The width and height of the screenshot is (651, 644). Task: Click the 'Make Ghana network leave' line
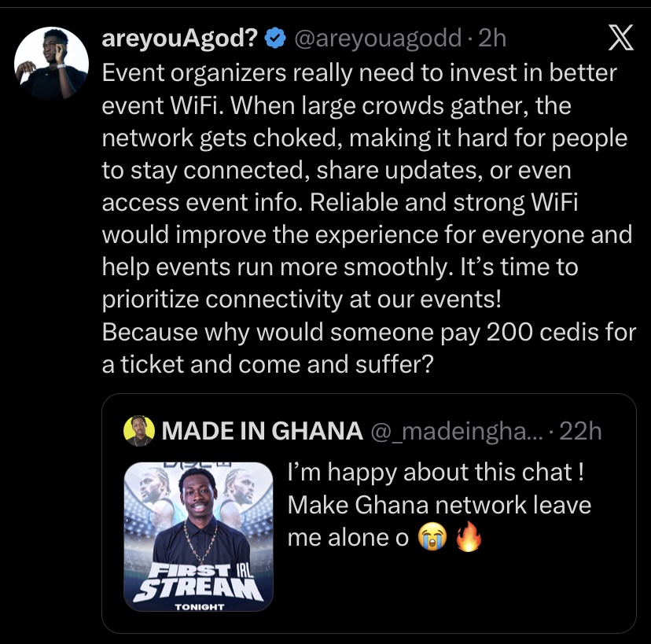pos(439,504)
